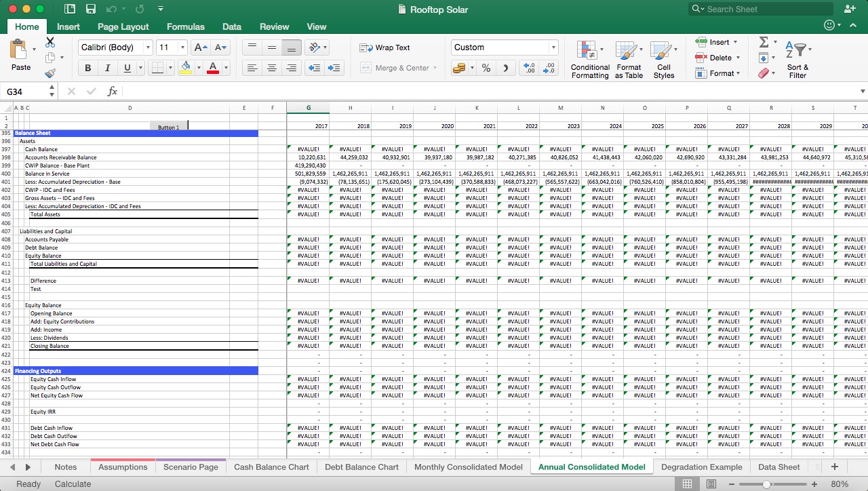
Task: Apply Percent number format
Action: [x=486, y=68]
